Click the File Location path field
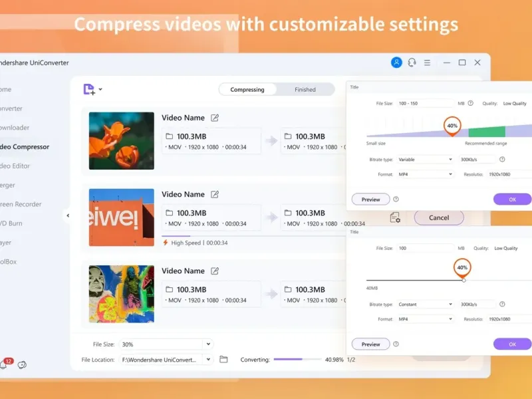The image size is (532, 399). 160,359
